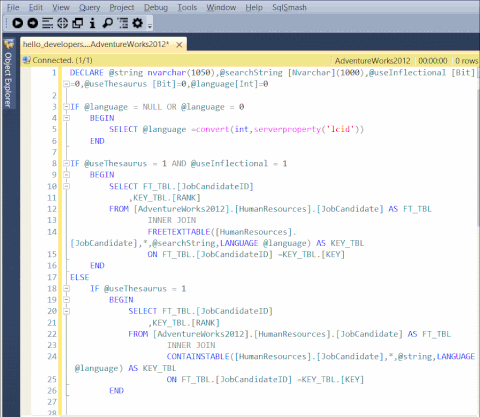Open the toolbar overflow options arrow

pos(150,26)
